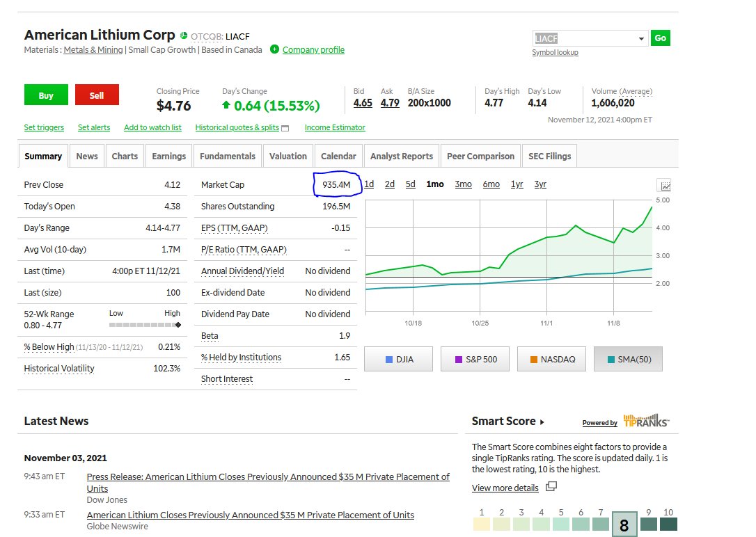
Task: Open the Income Estimator link
Action: coord(335,127)
